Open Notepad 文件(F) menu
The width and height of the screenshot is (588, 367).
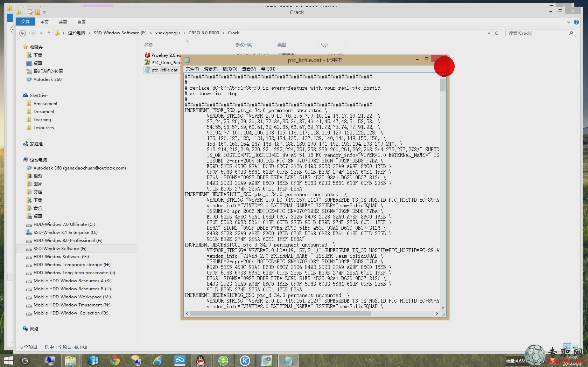(x=192, y=69)
